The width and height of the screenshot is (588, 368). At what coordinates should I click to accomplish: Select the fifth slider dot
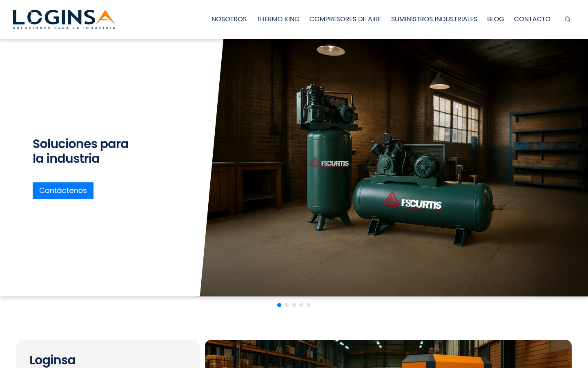[309, 305]
